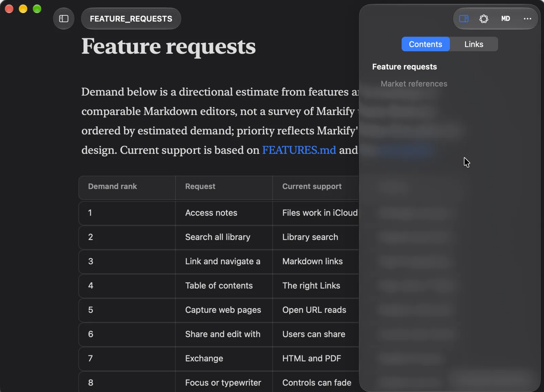Open the three-dots more options menu
544x392 pixels.
click(x=527, y=19)
